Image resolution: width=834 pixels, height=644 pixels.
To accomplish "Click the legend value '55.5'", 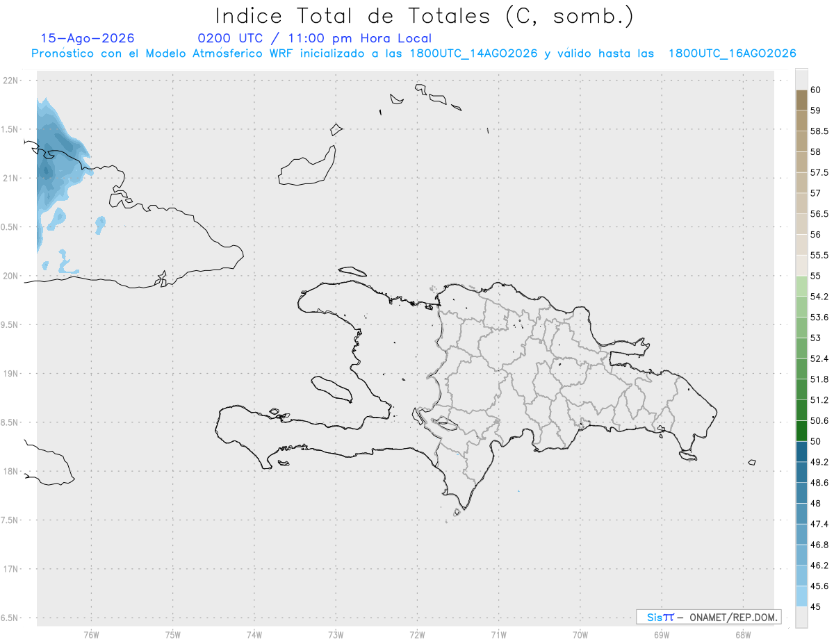I will (x=819, y=255).
